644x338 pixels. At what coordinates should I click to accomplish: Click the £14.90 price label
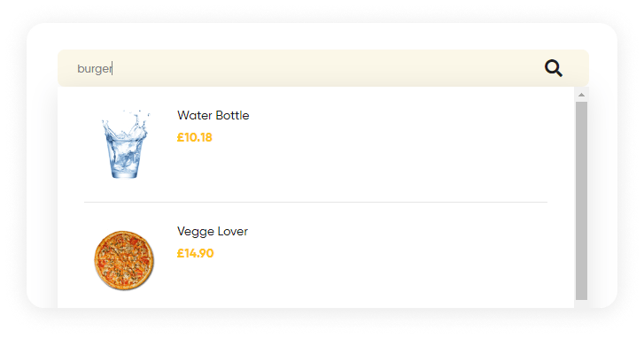(x=195, y=253)
